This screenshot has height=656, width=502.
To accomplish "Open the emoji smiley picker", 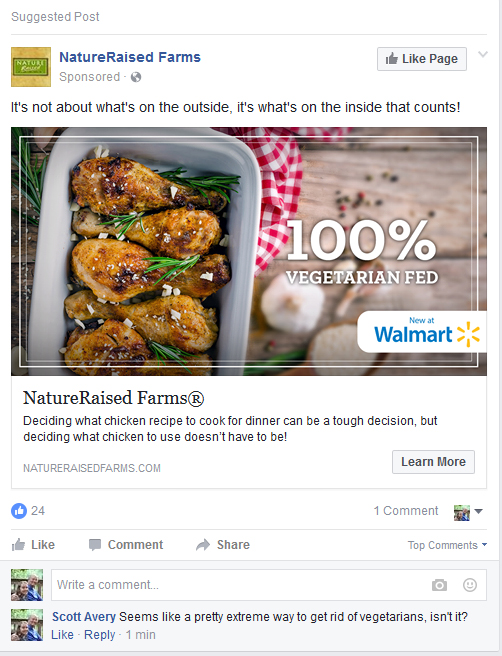I will pos(470,585).
